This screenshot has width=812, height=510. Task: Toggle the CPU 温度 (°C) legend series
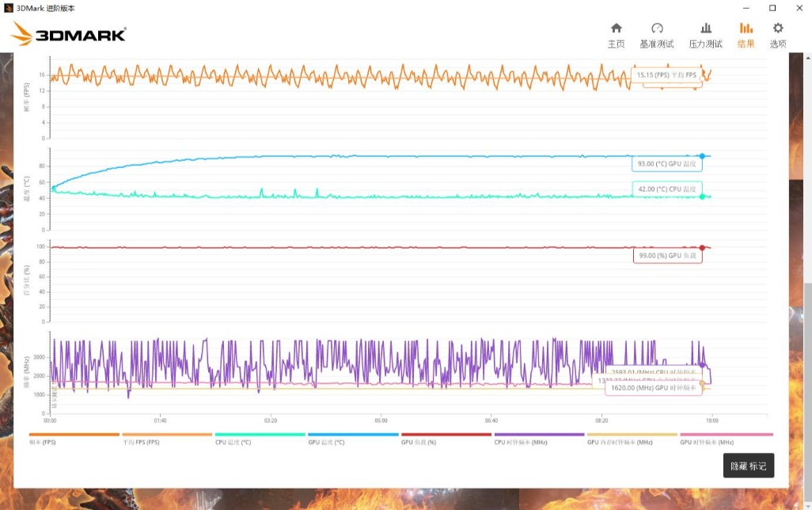point(260,439)
